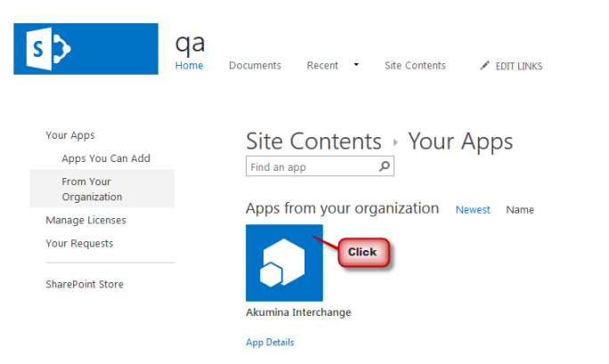Open Apps You Can Add
609x364 pixels.
point(106,158)
